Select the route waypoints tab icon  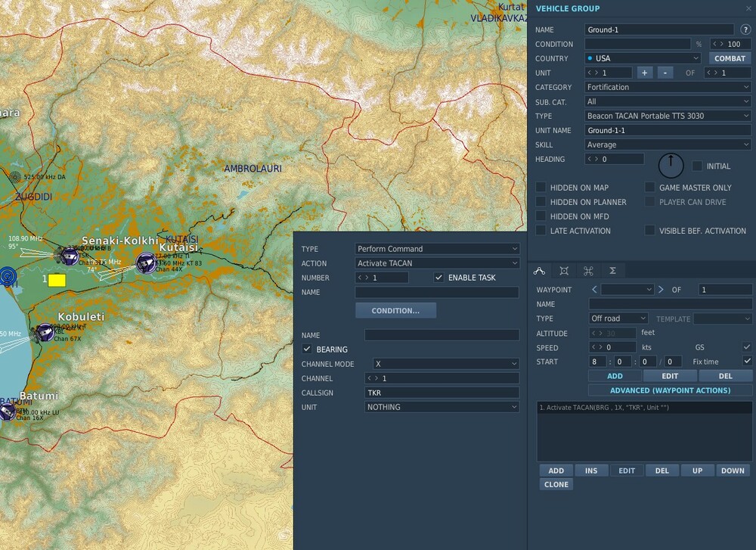click(539, 270)
